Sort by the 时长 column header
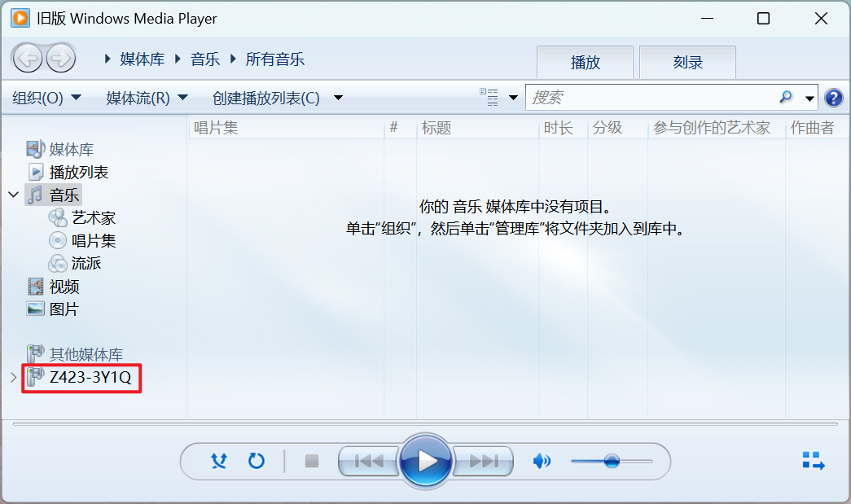Viewport: 851px width, 504px height. coord(564,128)
